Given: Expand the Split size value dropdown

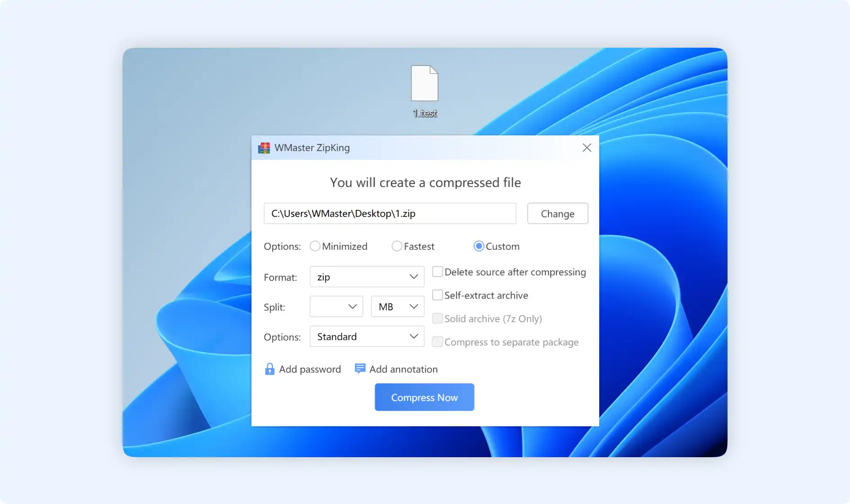Looking at the screenshot, I should click(x=336, y=306).
